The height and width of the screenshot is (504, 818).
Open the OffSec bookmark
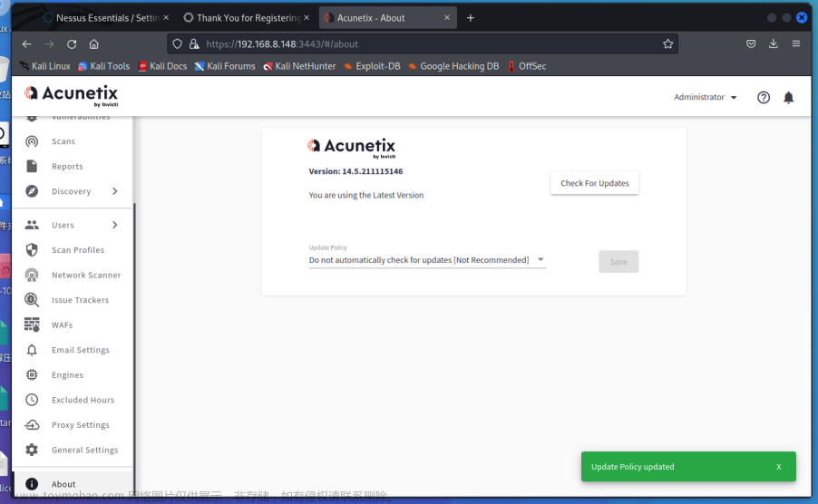pos(527,66)
